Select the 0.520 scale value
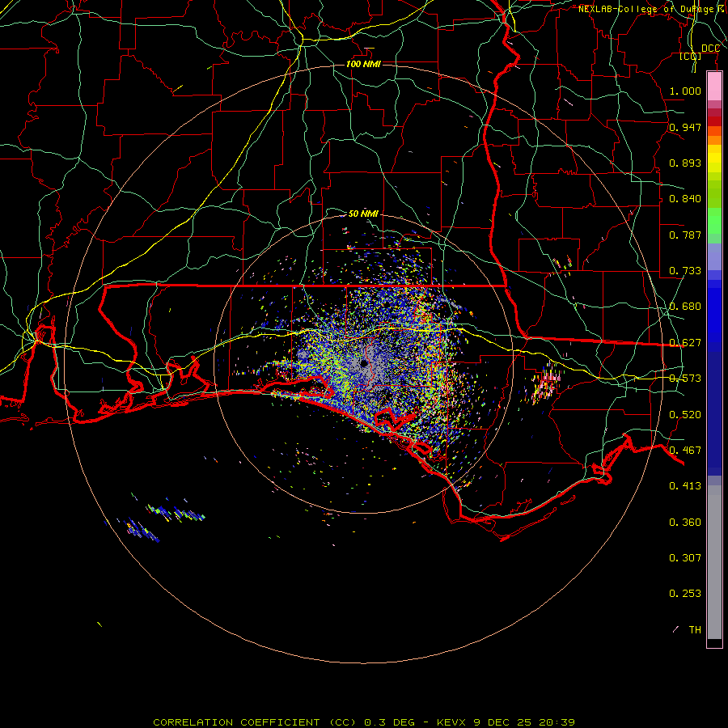This screenshot has width=728, height=728. point(685,415)
